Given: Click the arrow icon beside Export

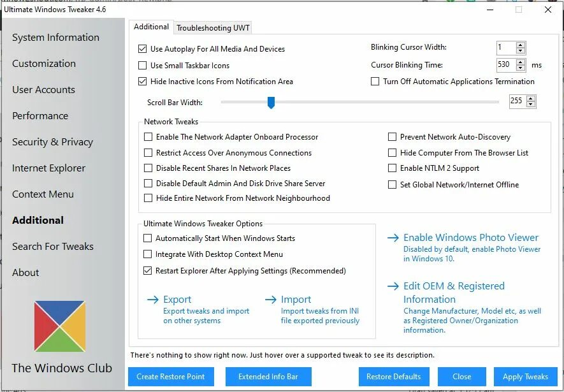Looking at the screenshot, I should 153,300.
